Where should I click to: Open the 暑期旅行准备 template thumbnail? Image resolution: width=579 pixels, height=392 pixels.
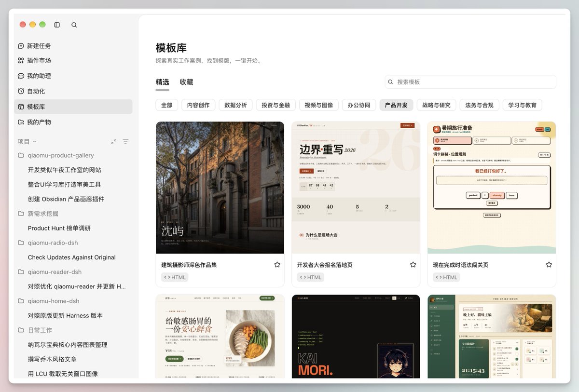coord(492,188)
